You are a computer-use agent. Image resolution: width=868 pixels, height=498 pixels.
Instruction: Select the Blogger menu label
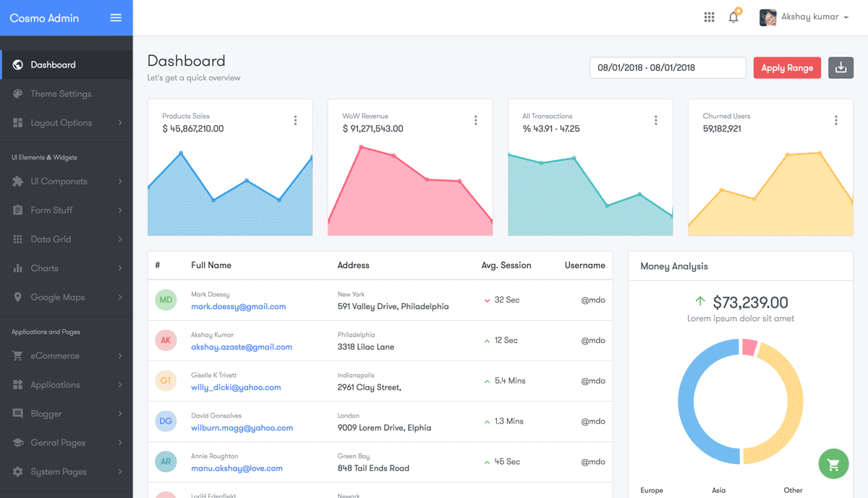click(x=46, y=414)
